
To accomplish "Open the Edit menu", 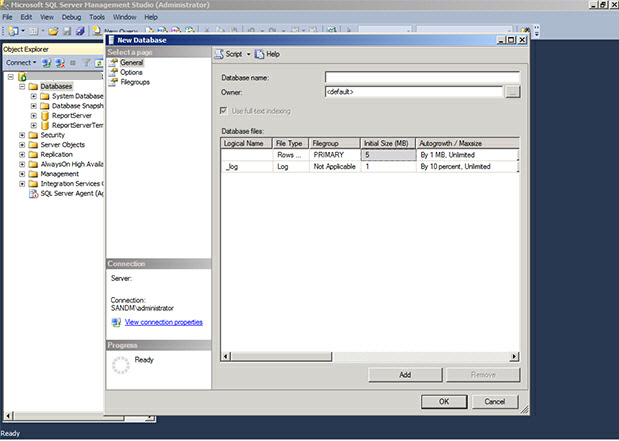I will [x=26, y=17].
